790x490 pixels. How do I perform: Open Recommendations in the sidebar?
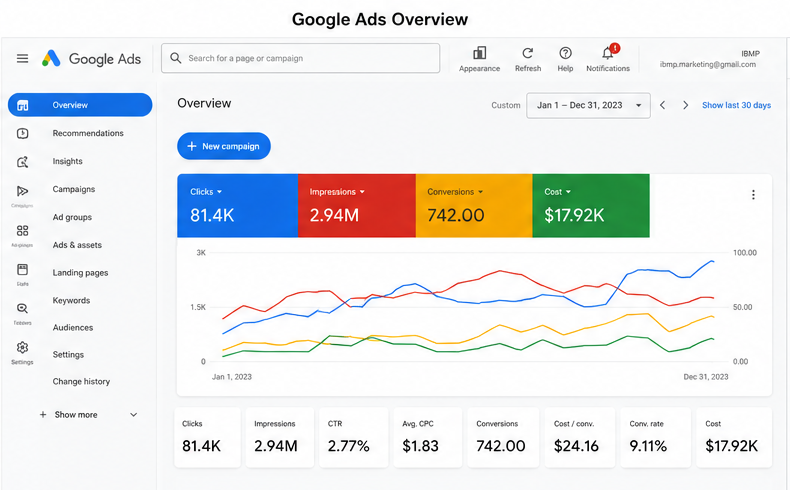click(88, 133)
